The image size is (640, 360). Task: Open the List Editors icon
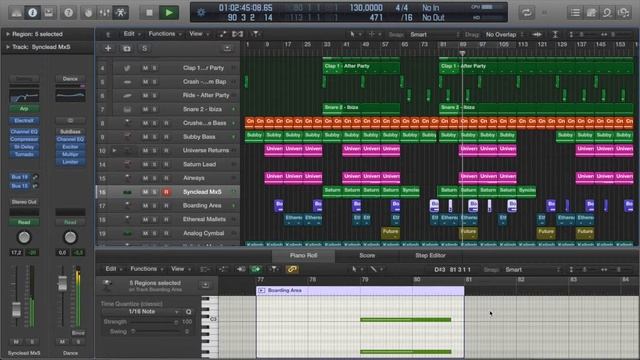(x=575, y=13)
